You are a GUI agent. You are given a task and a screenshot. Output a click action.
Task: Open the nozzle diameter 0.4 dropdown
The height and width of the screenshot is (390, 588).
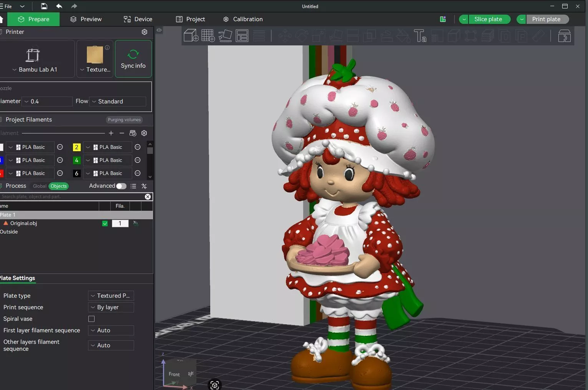coord(47,102)
